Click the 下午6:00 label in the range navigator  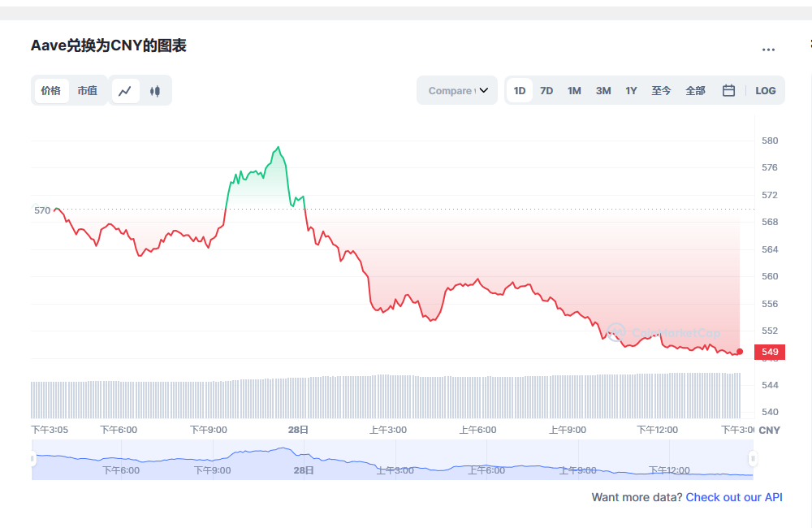pyautogui.click(x=121, y=470)
